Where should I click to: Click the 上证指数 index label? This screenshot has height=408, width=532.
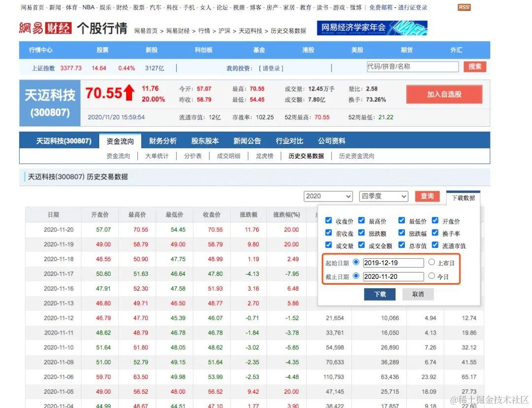coord(43,68)
